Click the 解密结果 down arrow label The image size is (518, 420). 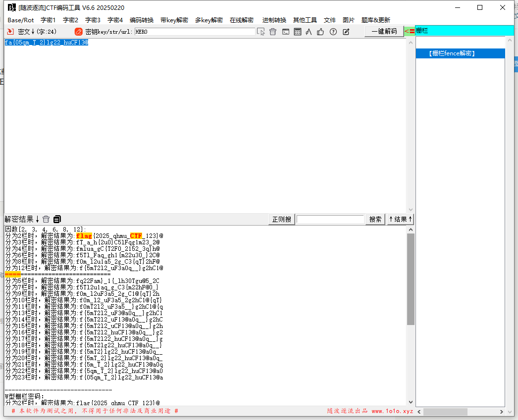22,219
